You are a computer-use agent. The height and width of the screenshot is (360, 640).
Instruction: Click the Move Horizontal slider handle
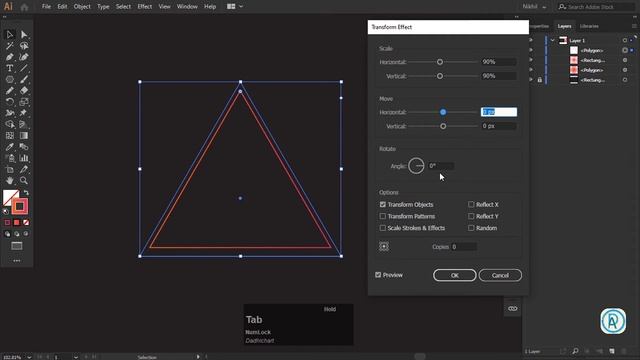(443, 112)
